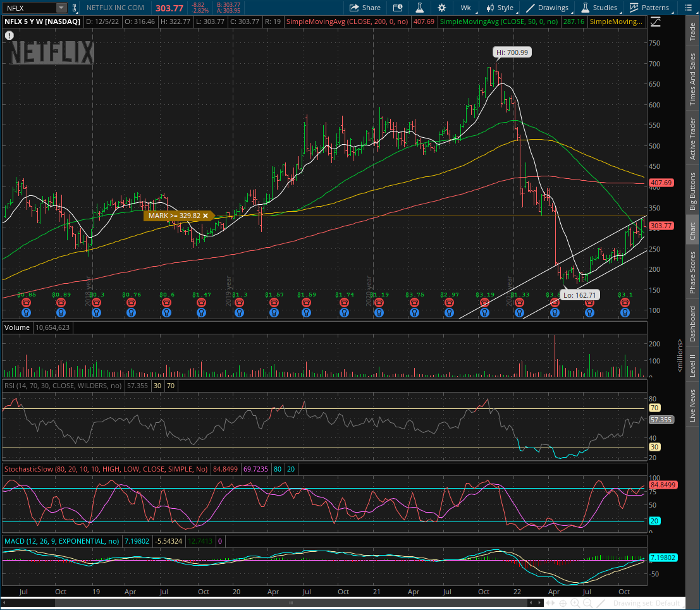Click the earnings phone icon under $3.75
Viewport: 700px width, 610px height.
pos(414,303)
